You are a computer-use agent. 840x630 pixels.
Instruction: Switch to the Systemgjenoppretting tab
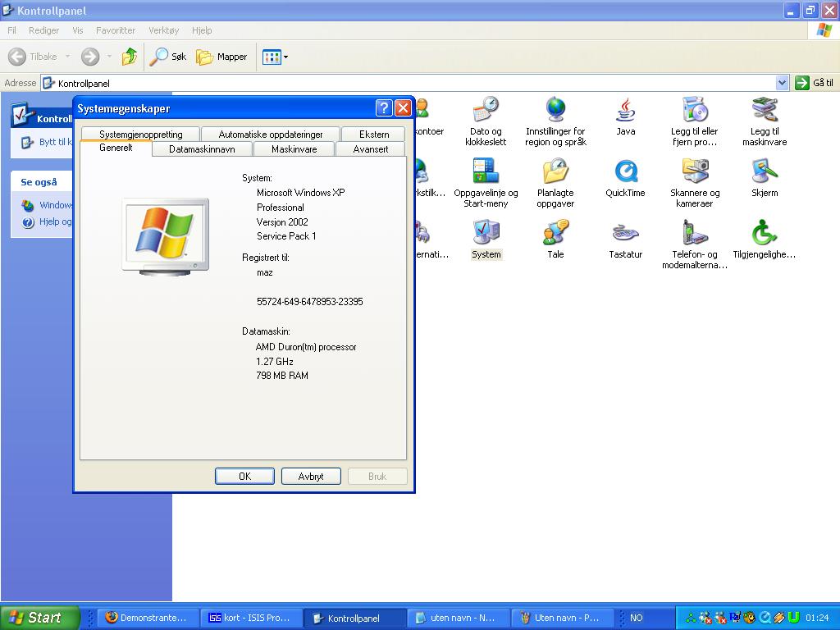point(140,134)
